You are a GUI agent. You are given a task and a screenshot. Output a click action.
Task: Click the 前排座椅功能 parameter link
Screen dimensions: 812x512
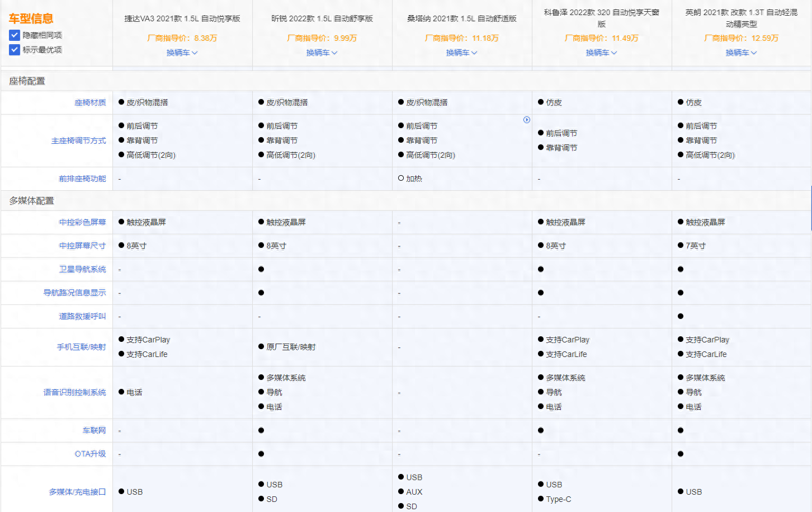click(x=82, y=179)
